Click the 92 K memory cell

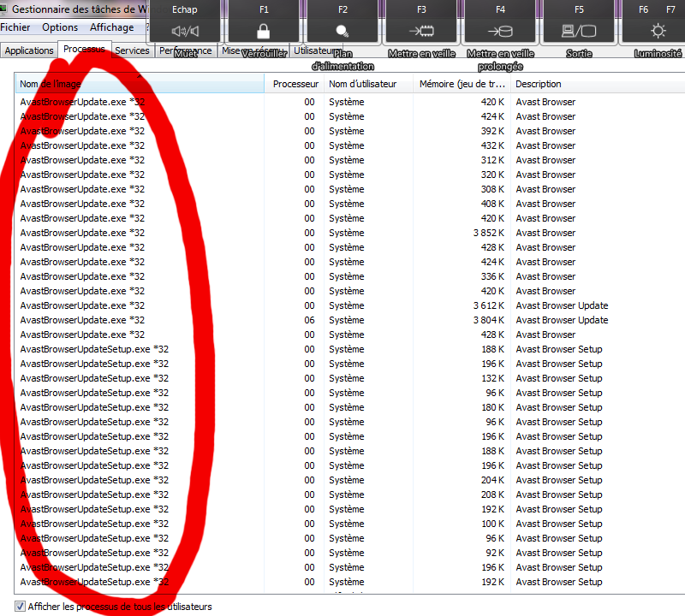pos(495,553)
